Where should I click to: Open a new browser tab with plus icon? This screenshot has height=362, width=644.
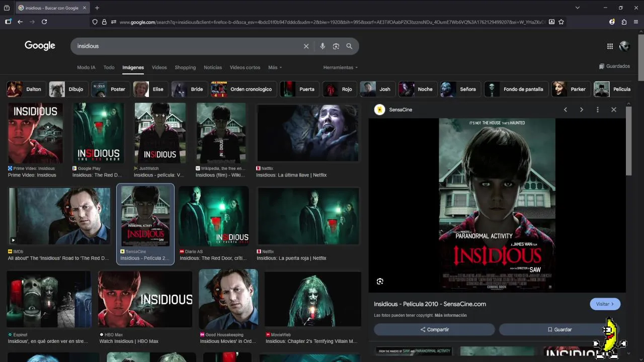point(97,8)
